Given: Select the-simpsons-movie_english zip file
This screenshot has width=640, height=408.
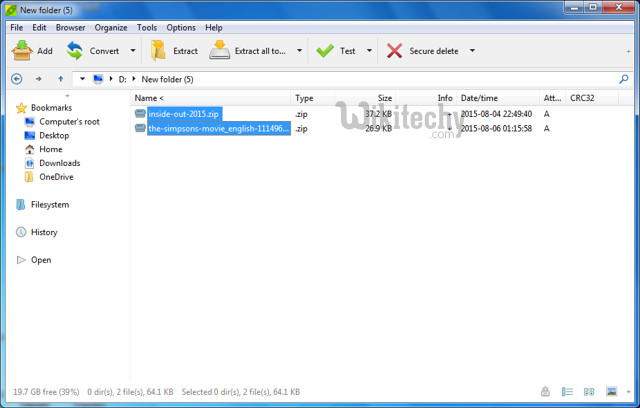Looking at the screenshot, I should (x=219, y=129).
